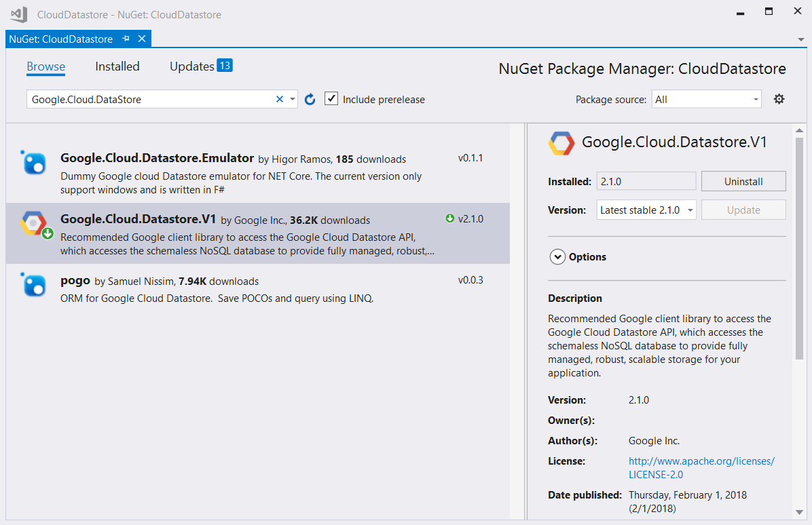Click the package search input field
The image size is (812, 525).
click(x=149, y=100)
